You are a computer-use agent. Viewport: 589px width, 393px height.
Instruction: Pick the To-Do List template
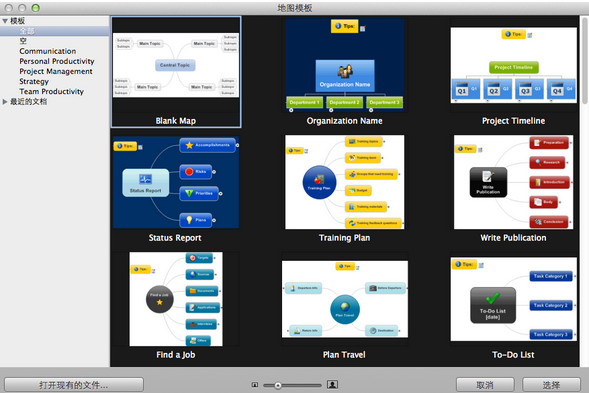[513, 306]
